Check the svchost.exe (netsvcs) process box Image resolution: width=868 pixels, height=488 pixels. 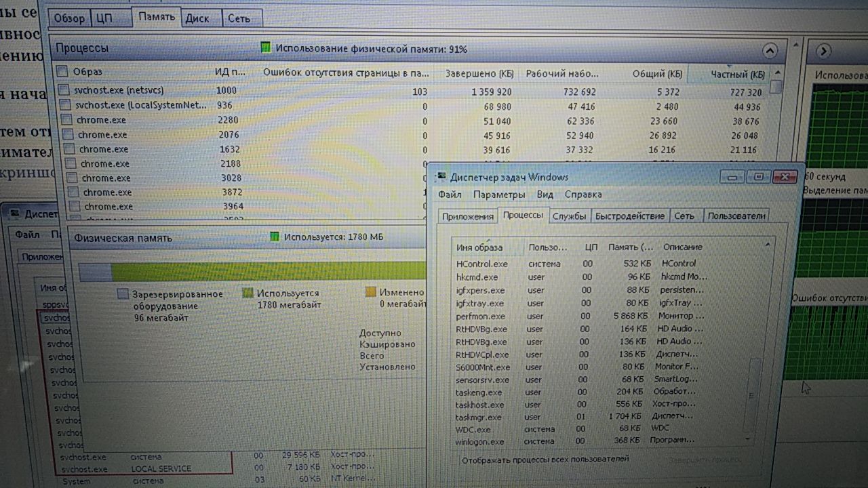[64, 90]
